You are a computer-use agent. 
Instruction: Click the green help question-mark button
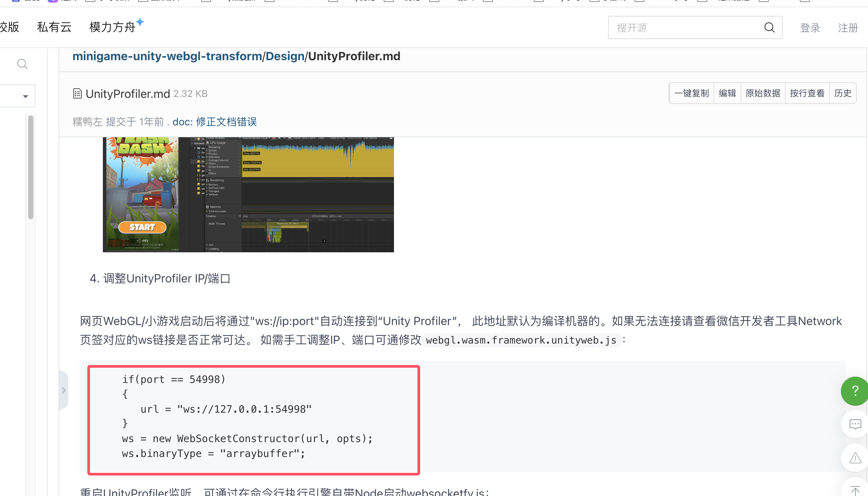click(x=855, y=391)
